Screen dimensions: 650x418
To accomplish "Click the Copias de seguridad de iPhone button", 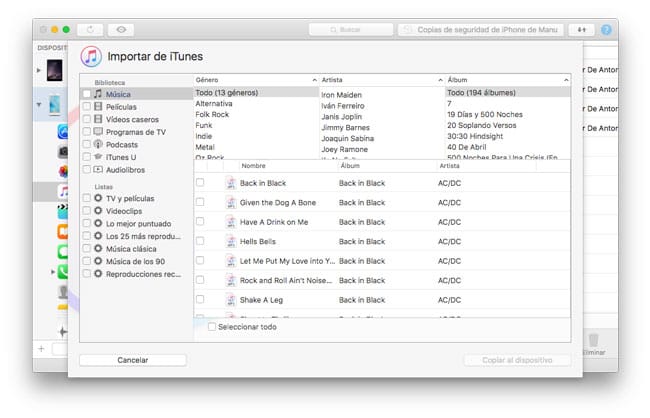I will coord(481,29).
